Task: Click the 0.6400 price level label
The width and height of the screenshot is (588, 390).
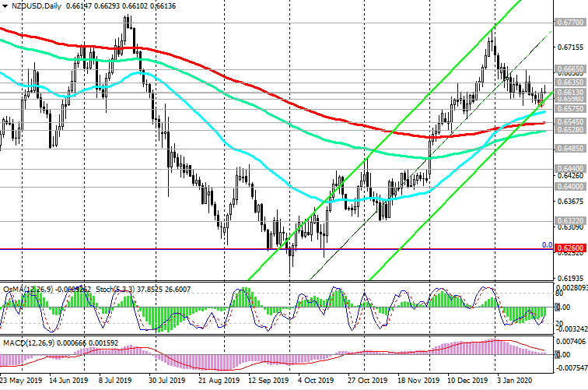Action: 571,187
